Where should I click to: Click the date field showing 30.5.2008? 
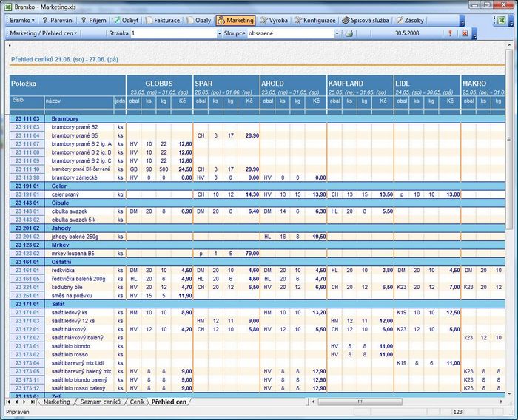click(407, 33)
